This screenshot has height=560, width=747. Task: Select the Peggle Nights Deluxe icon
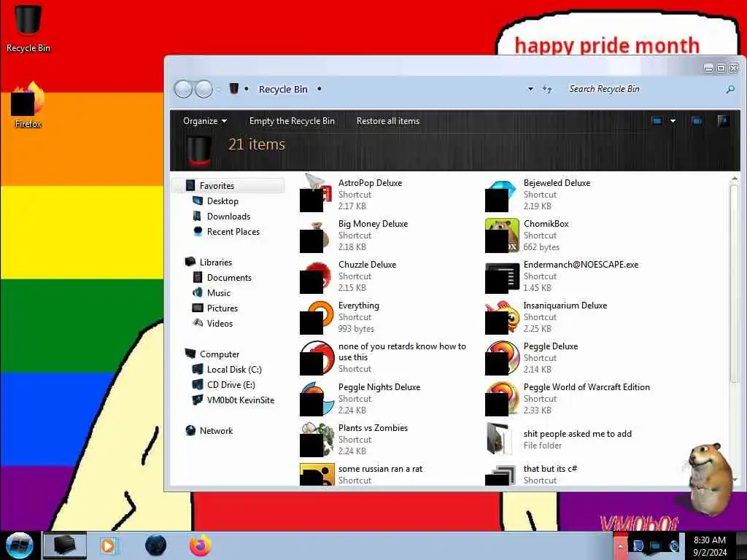(x=317, y=399)
